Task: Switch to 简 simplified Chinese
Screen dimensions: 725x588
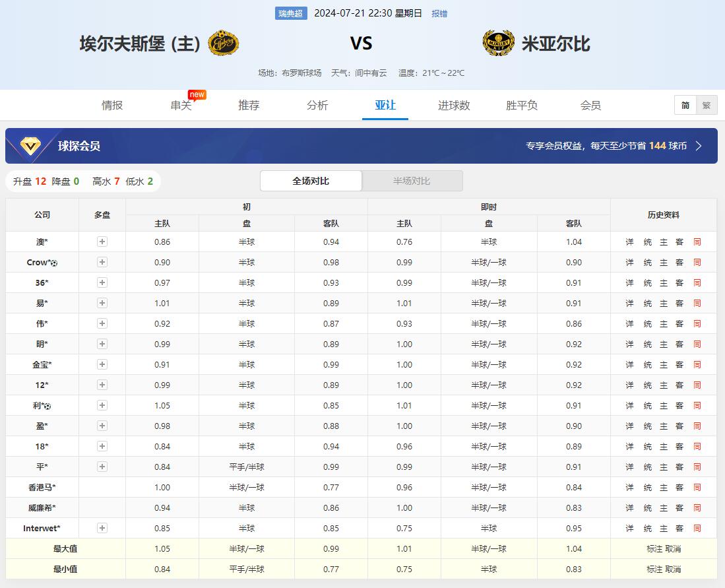Action: point(685,106)
